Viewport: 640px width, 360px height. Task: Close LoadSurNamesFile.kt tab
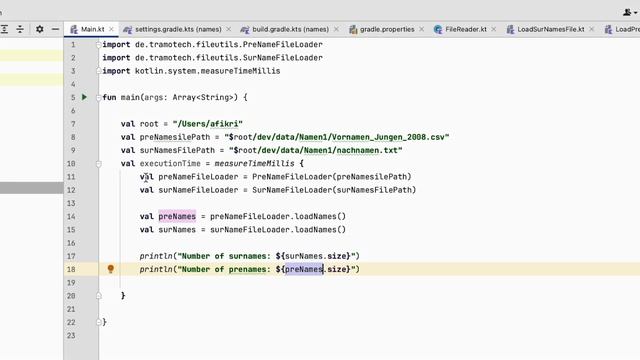click(592, 29)
